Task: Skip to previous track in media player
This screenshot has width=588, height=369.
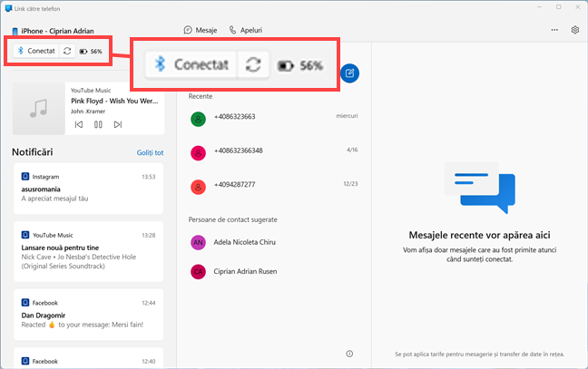Action: [78, 124]
